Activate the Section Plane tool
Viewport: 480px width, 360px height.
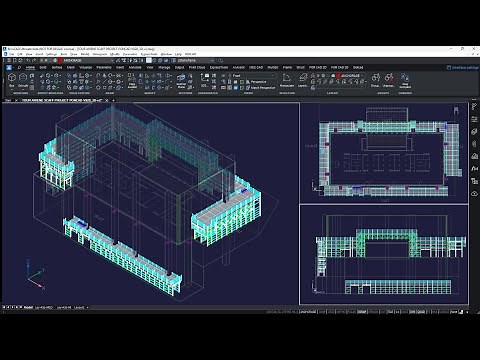click(x=181, y=80)
